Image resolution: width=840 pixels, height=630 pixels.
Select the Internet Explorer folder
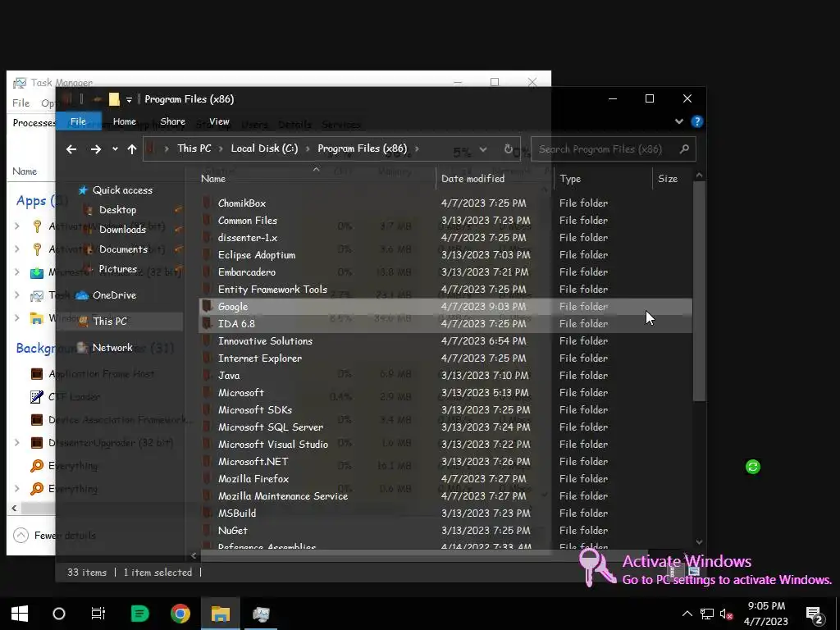click(260, 358)
